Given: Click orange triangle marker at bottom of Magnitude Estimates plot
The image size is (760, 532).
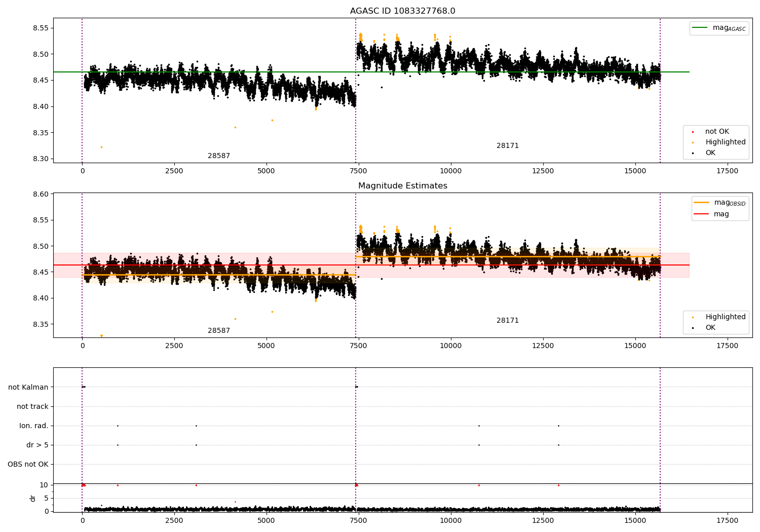Looking at the screenshot, I should click(101, 336).
